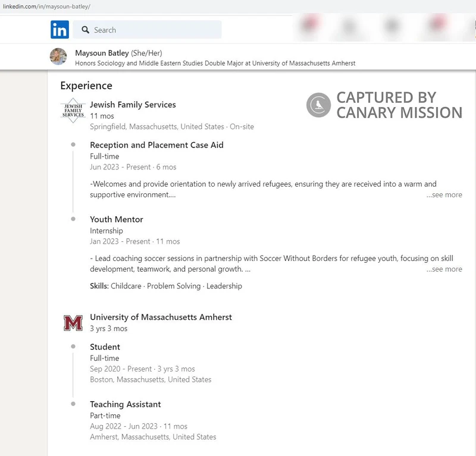Click the Reception and Placement Case Aid title
Screen dimensions: 476x456
pos(156,144)
